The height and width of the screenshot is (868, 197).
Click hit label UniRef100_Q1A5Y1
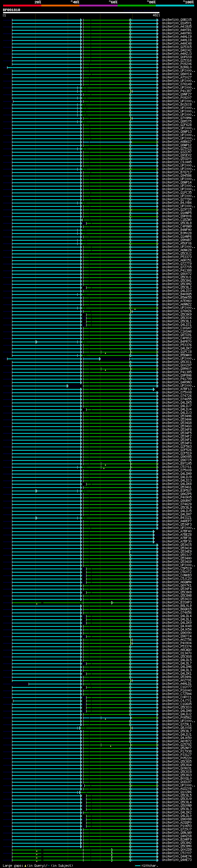coord(177,23)
